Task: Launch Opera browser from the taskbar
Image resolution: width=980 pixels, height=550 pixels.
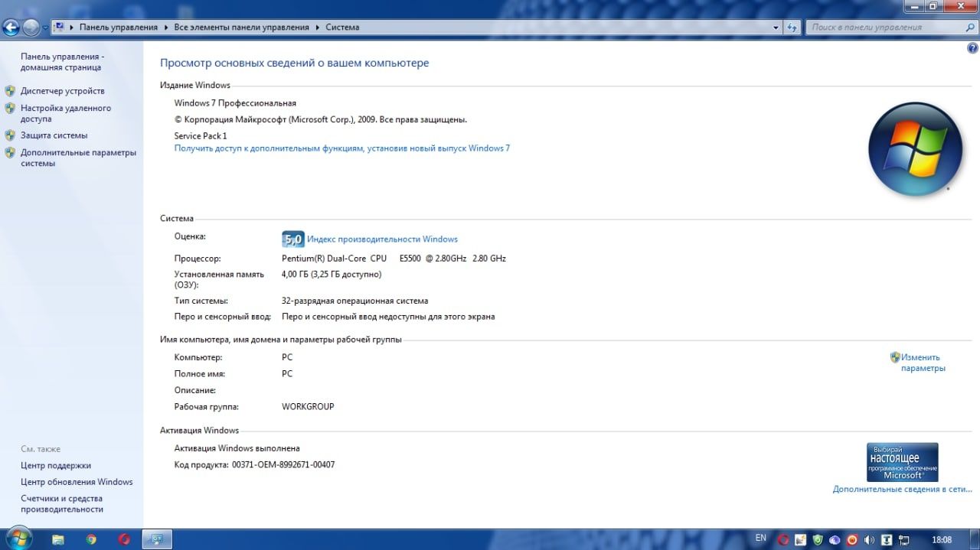Action: (x=124, y=539)
